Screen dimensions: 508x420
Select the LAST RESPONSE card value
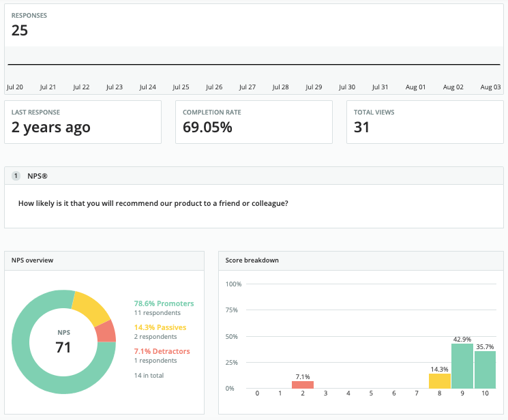[51, 127]
